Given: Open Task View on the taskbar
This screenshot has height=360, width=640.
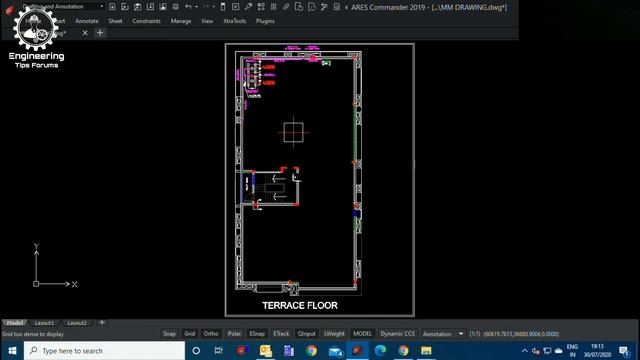Looking at the screenshot, I should click(x=219, y=351).
